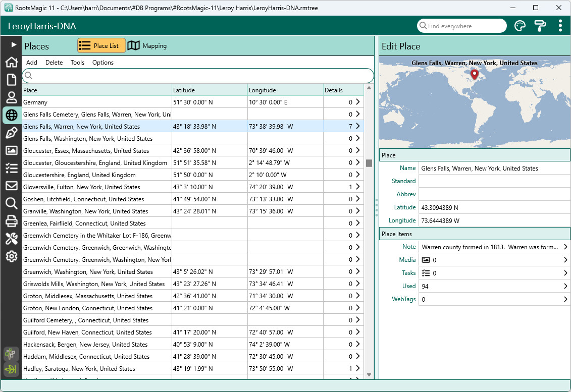Click the Place Items section header
571x392 pixels.
tap(475, 234)
